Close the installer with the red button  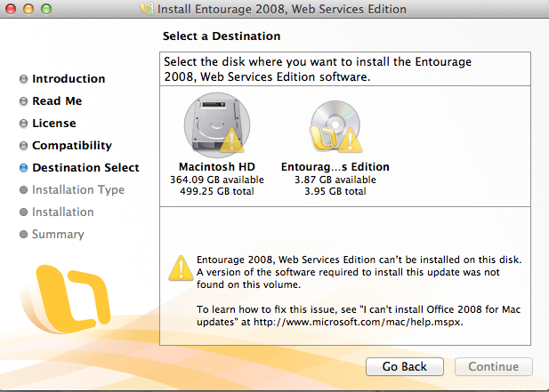pos(11,9)
